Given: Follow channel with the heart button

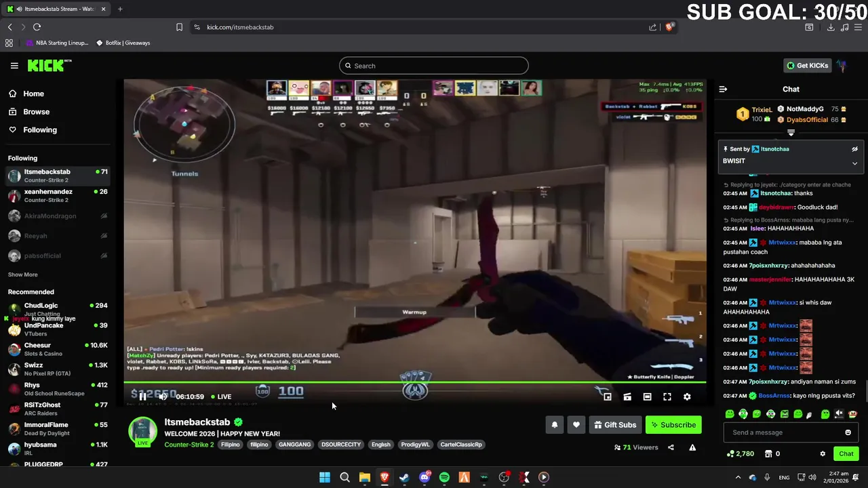Looking at the screenshot, I should (x=576, y=425).
